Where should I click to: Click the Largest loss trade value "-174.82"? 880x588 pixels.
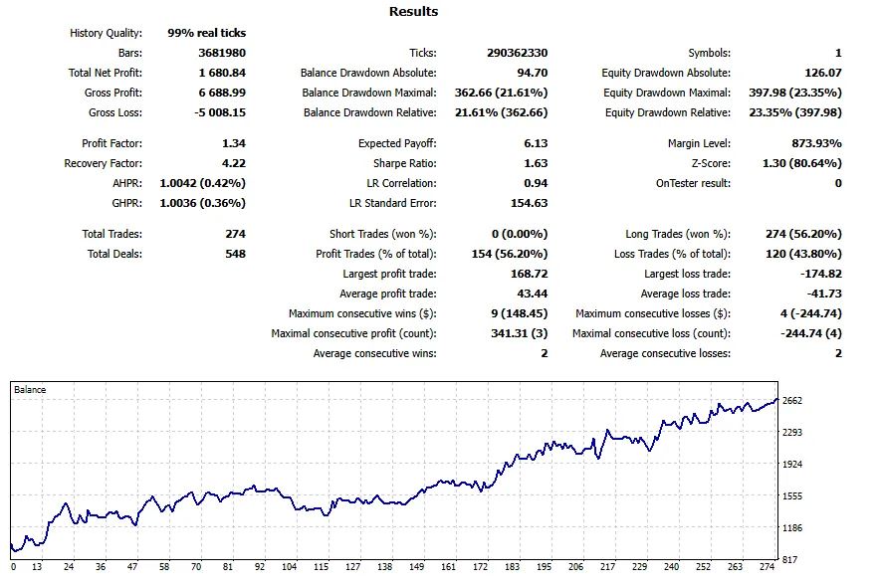pyautogui.click(x=821, y=274)
